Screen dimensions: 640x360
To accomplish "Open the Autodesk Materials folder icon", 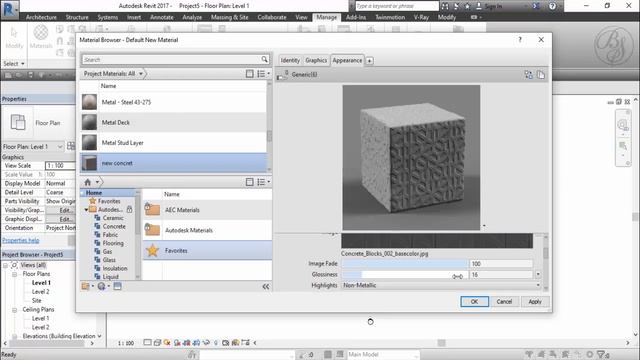I will coord(152,230).
